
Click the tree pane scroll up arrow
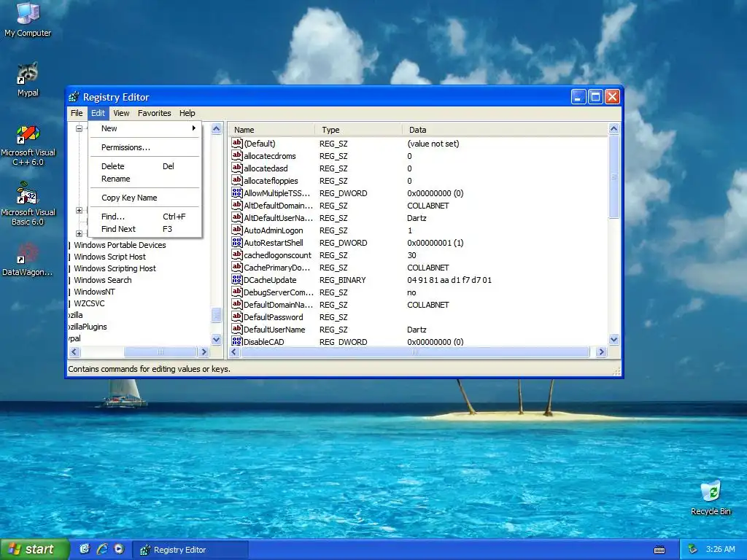[216, 128]
